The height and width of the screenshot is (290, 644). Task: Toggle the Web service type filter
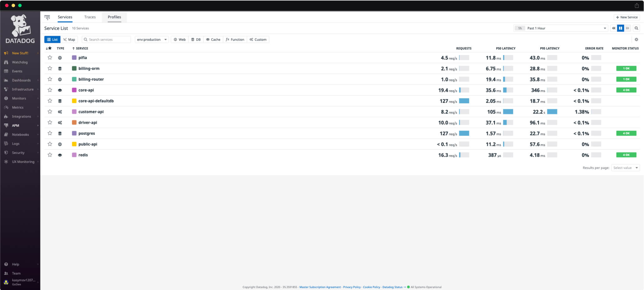click(179, 39)
